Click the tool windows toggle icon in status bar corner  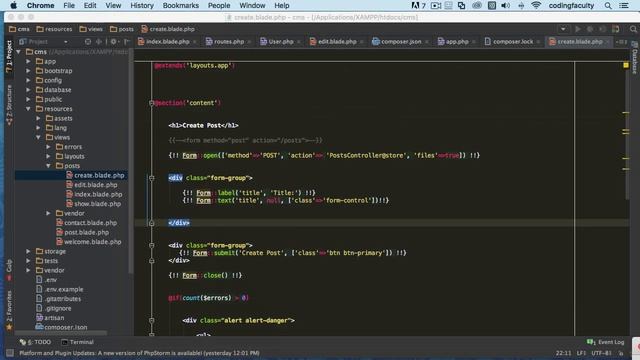9,353
